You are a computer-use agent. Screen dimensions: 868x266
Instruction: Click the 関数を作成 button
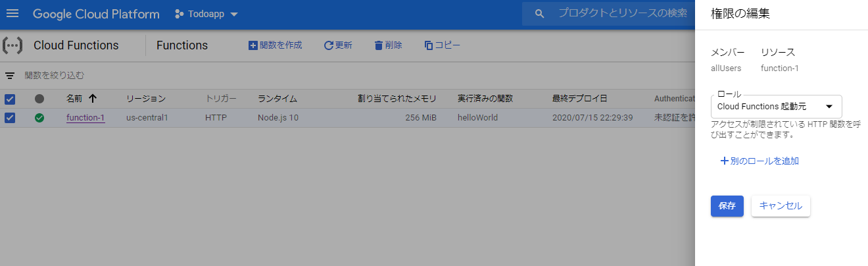(x=275, y=45)
